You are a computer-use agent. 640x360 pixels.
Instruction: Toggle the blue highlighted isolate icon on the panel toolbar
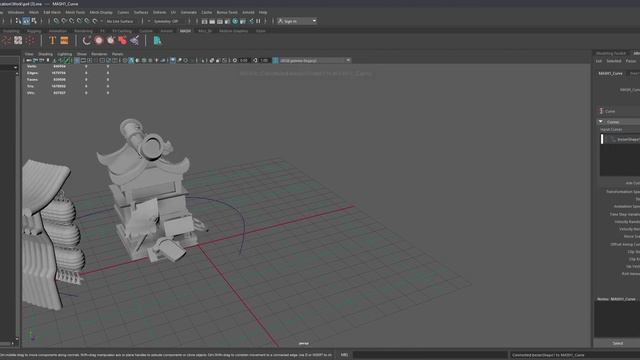point(173,60)
